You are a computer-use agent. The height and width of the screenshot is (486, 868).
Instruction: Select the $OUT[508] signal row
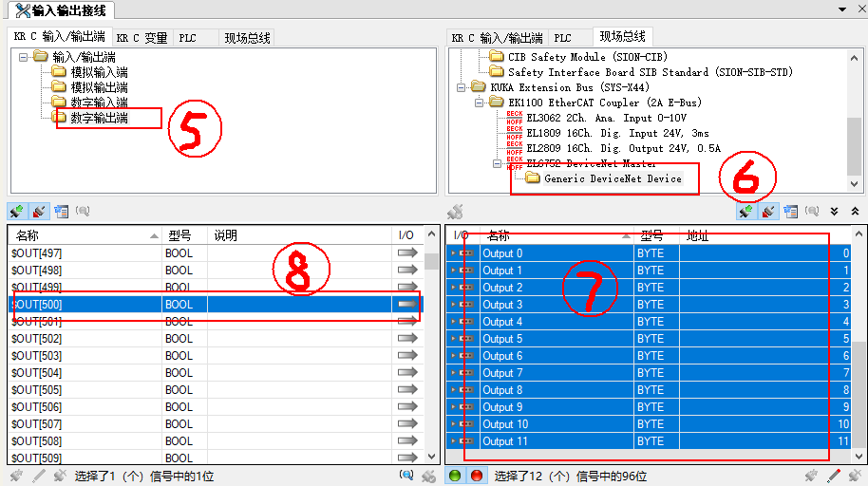[x=216, y=440]
